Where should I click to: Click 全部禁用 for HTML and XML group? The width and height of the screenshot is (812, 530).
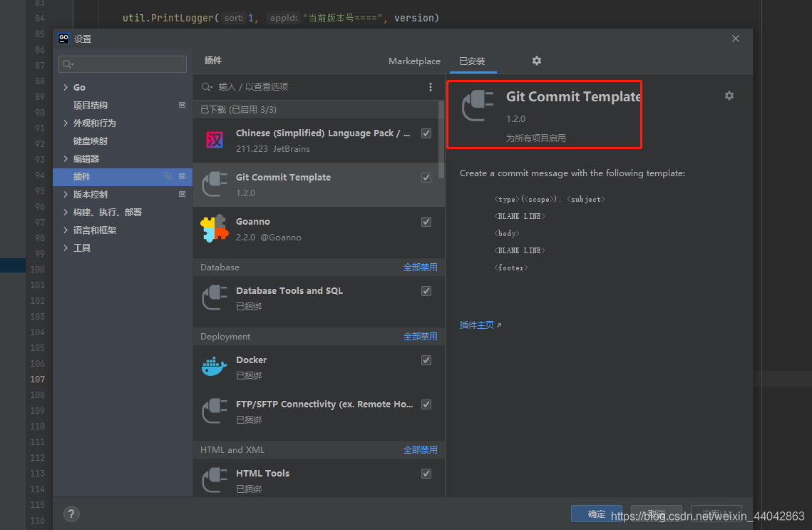(420, 450)
